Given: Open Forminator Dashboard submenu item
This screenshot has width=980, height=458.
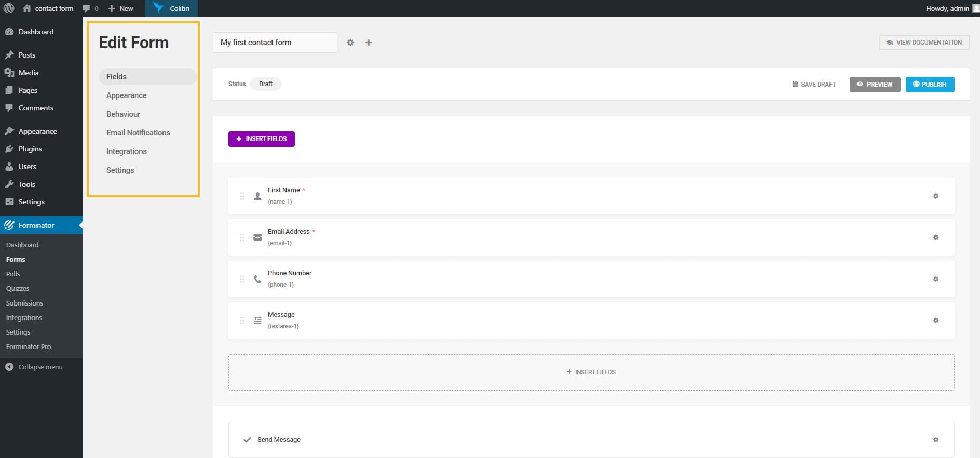Looking at the screenshot, I should (22, 245).
